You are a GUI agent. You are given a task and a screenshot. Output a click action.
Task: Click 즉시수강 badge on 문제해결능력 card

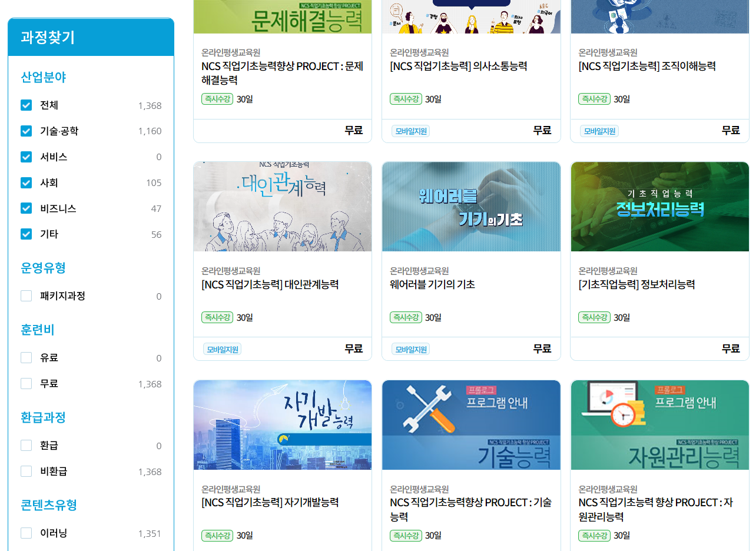click(217, 99)
